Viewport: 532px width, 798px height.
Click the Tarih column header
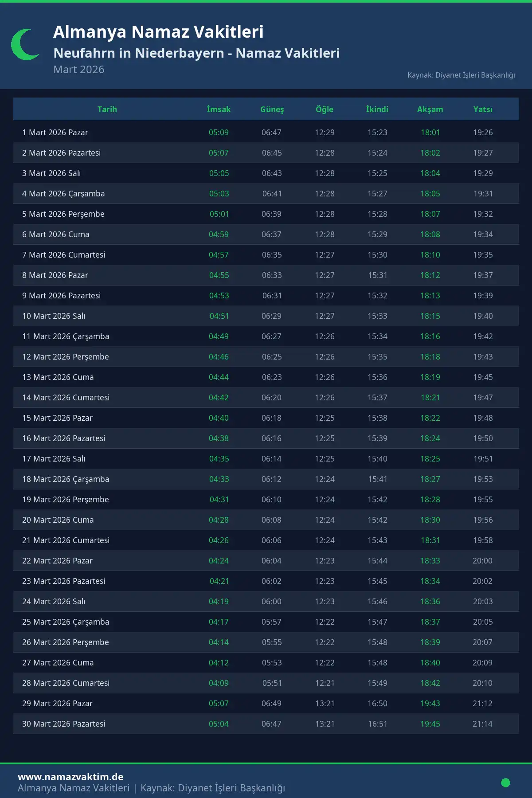[x=107, y=109]
